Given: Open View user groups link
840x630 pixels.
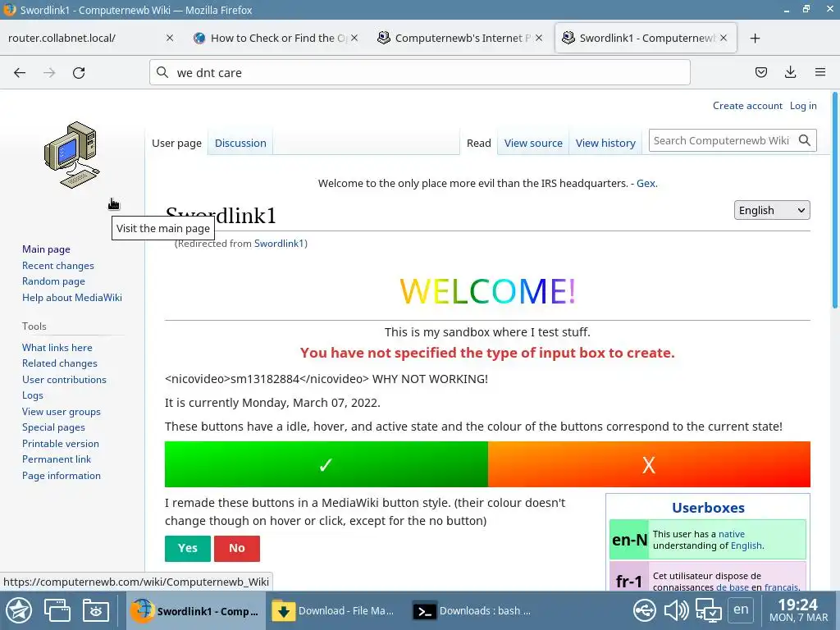Looking at the screenshot, I should click(61, 412).
